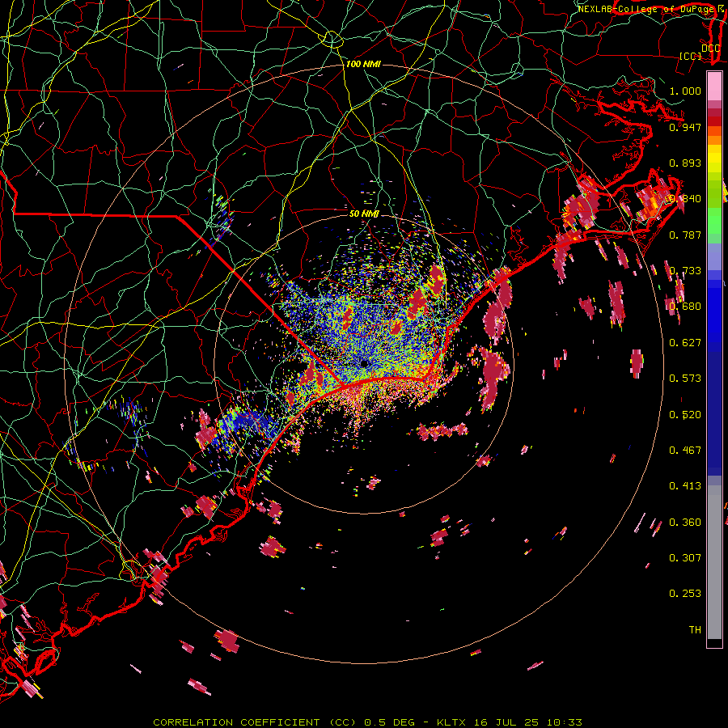Click the 0.893 scale value

(685, 163)
